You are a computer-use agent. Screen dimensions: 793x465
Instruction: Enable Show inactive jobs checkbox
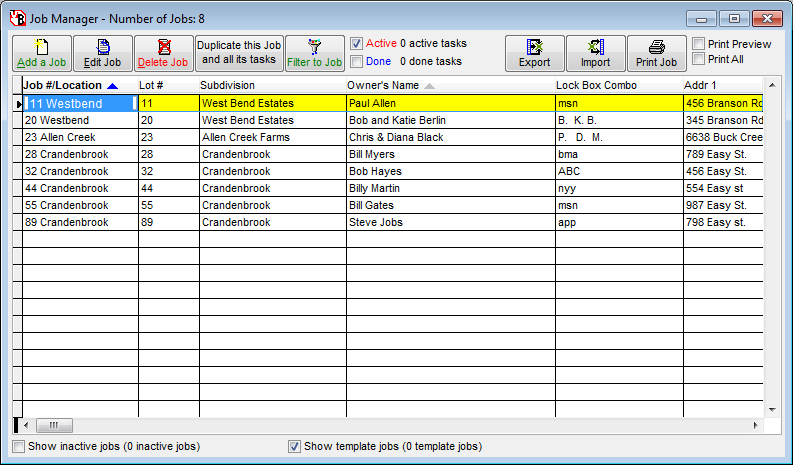[x=18, y=446]
